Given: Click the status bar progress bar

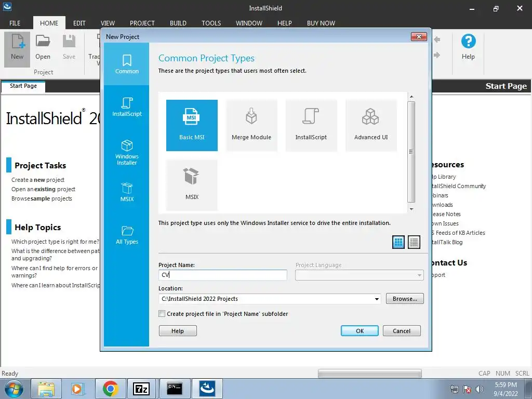Looking at the screenshot, I should point(370,374).
